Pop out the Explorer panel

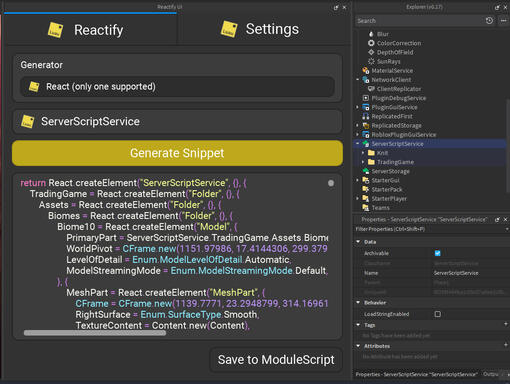(497, 7)
